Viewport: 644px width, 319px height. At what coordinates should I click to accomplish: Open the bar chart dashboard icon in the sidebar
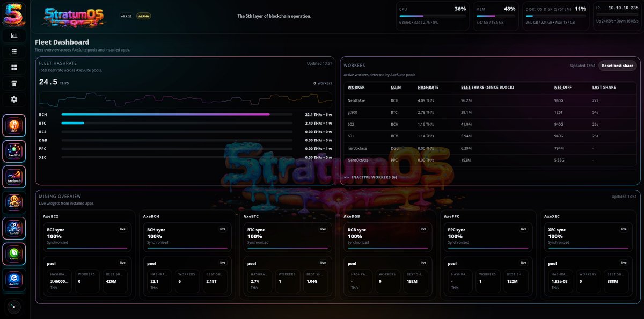(x=14, y=36)
